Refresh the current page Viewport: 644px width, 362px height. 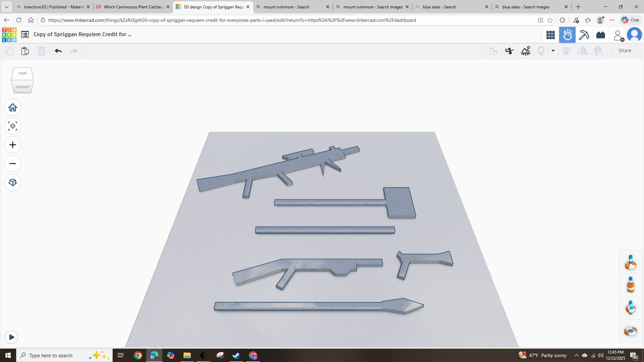(19, 20)
